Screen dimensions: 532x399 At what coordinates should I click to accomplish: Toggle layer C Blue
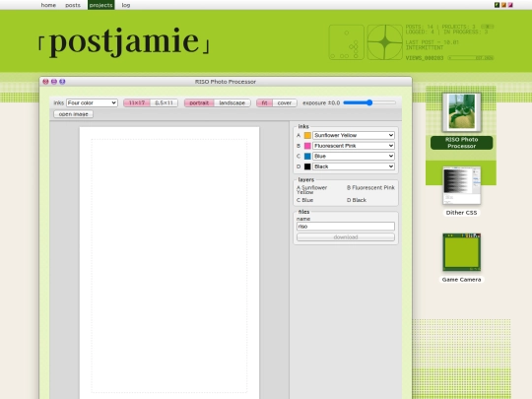coord(304,200)
